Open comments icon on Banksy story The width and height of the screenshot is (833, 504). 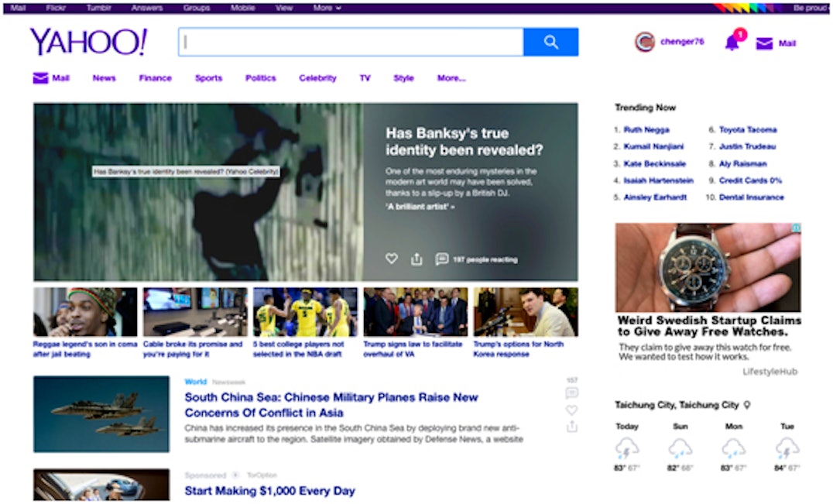[x=441, y=259]
